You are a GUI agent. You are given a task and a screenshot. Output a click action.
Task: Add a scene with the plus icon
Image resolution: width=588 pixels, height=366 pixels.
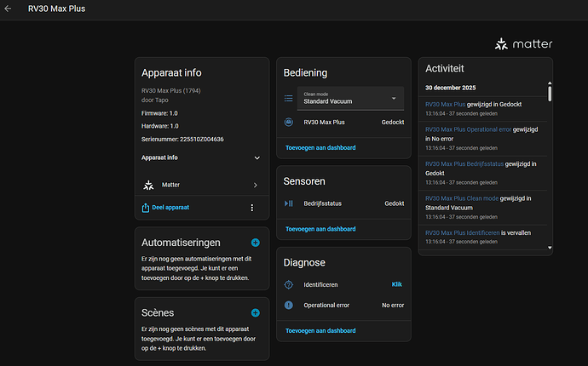pos(256,313)
